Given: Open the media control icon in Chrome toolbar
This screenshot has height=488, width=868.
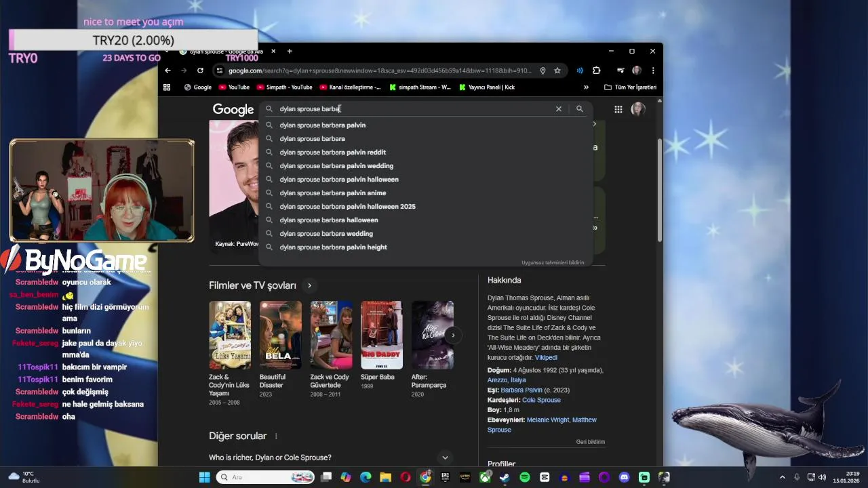Looking at the screenshot, I should pos(620,70).
